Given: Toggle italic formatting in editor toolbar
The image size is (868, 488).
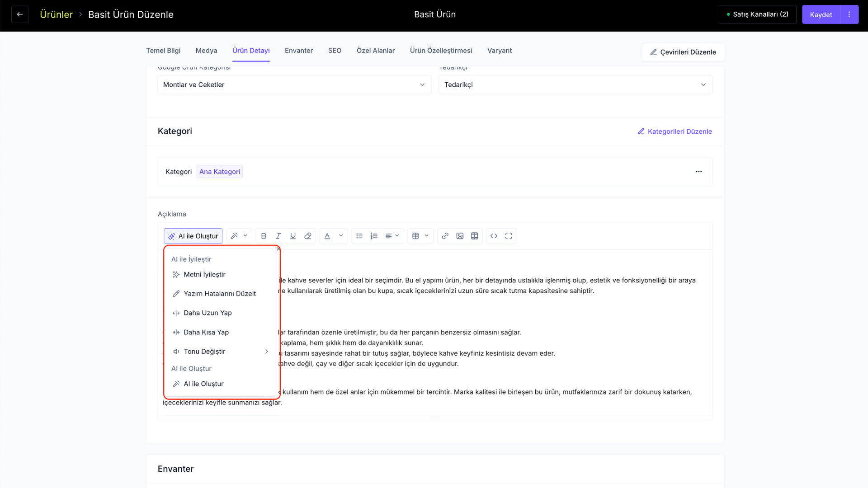Looking at the screenshot, I should pyautogui.click(x=278, y=236).
